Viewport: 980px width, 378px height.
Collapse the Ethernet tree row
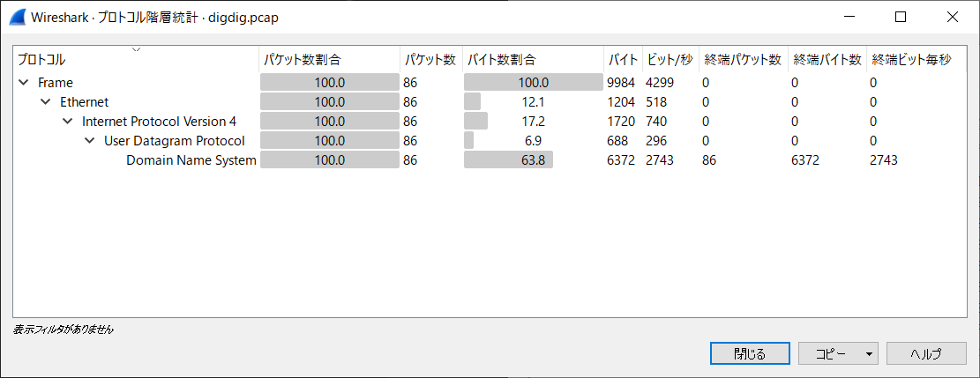46,101
